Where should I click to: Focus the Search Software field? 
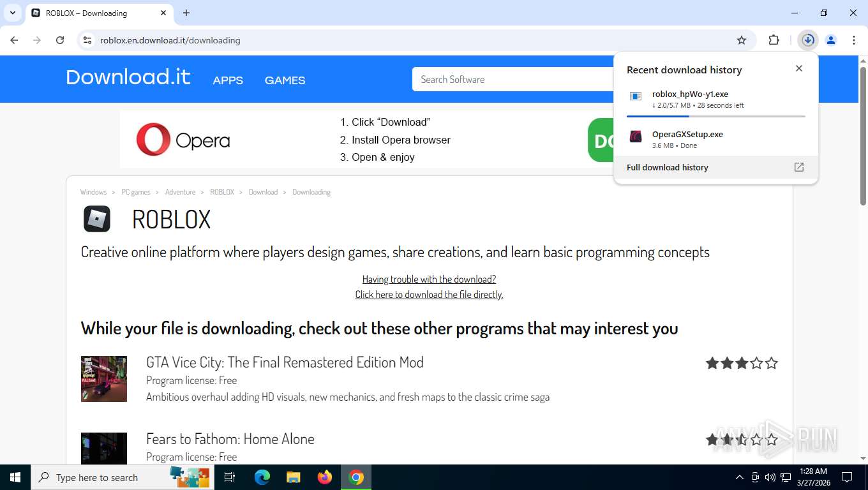click(514, 79)
